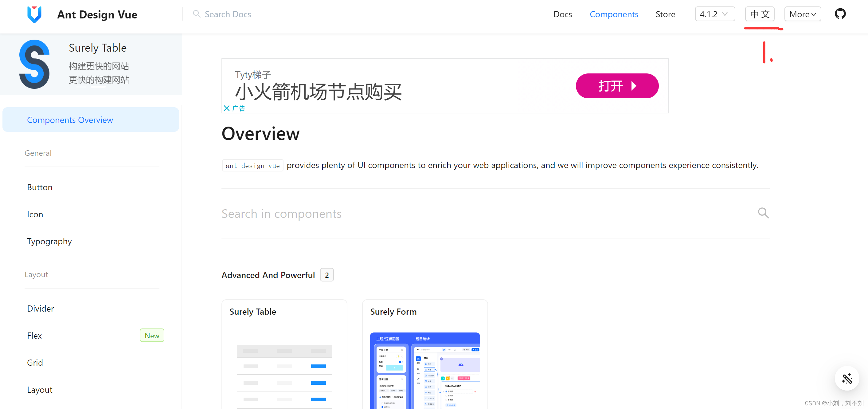
Task: Click the magnifier in Search in components
Action: pos(763,213)
